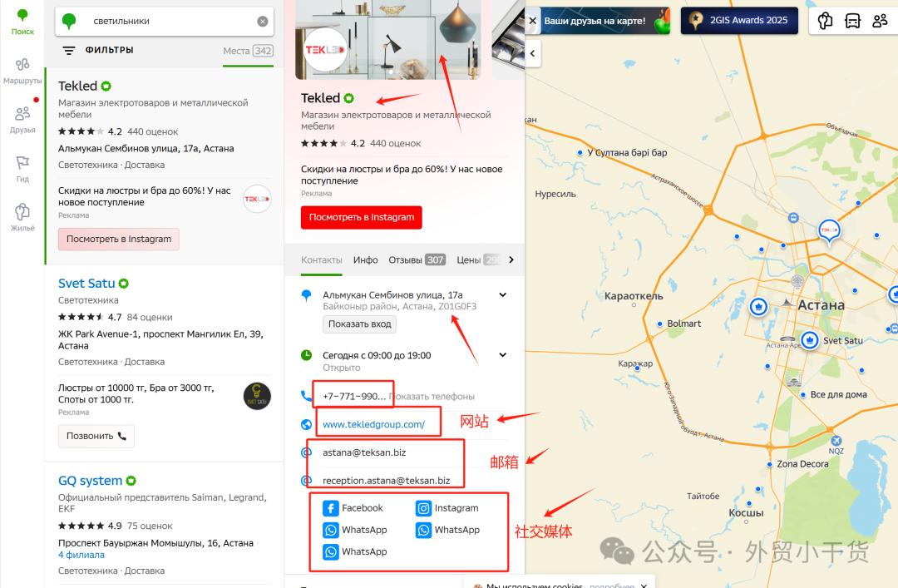Screen dimensions: 898x588
Task: Open Ваши друзья на карте banner
Action: coord(599,21)
